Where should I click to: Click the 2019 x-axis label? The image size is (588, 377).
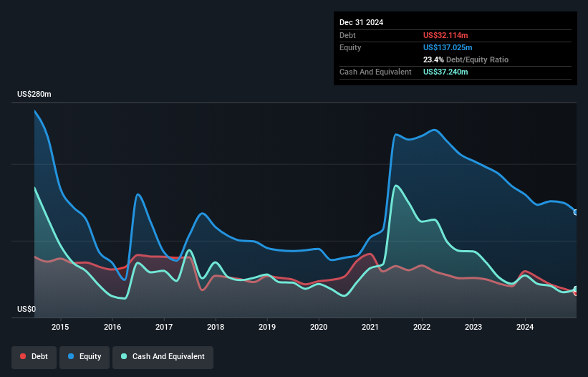pyautogui.click(x=267, y=327)
